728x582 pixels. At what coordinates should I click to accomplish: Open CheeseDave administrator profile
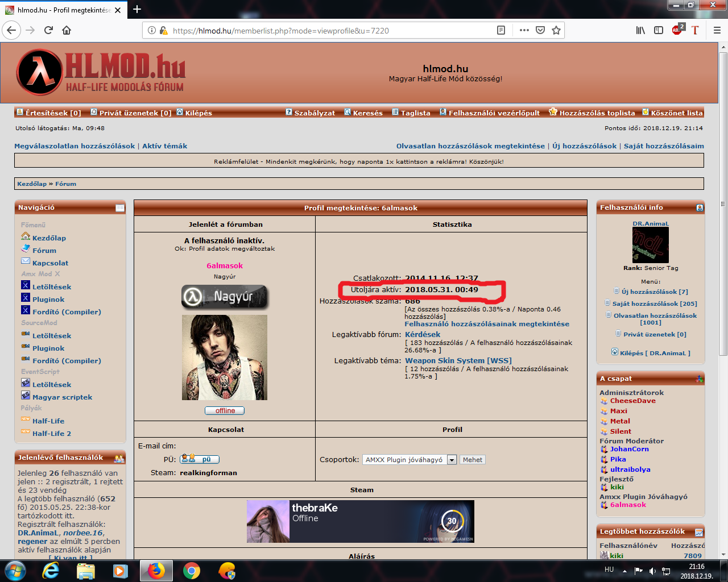click(632, 401)
